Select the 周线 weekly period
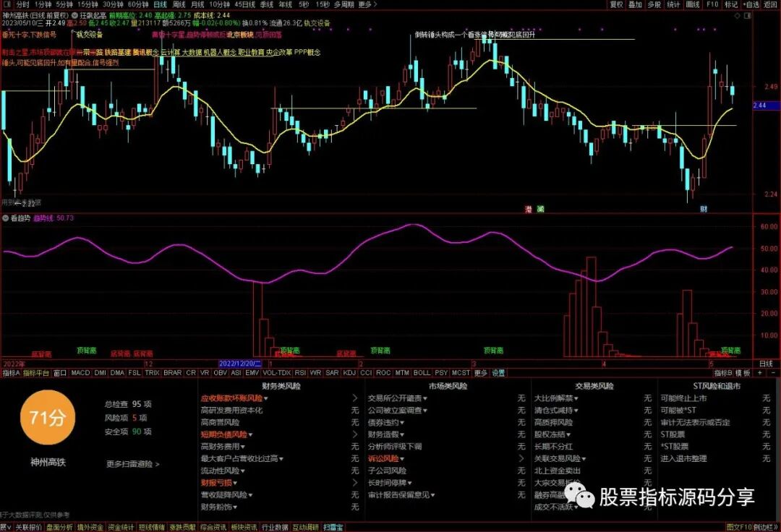Screen dimensions: 781x532 coord(179,4)
